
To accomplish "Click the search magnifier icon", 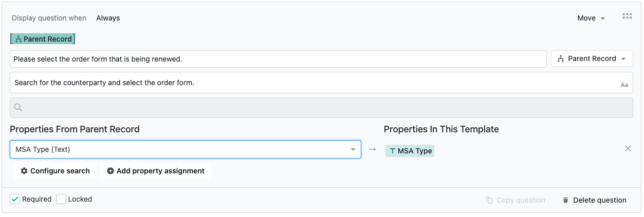I will [18, 108].
